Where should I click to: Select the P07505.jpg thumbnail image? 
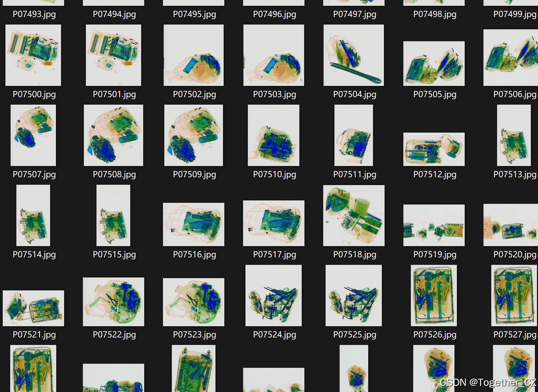point(434,63)
